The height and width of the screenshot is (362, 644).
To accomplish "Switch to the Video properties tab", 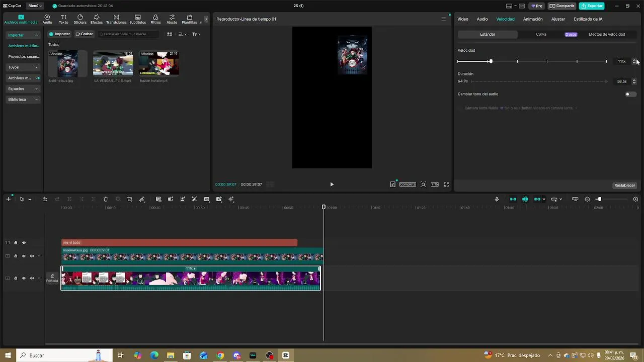I will point(463,19).
